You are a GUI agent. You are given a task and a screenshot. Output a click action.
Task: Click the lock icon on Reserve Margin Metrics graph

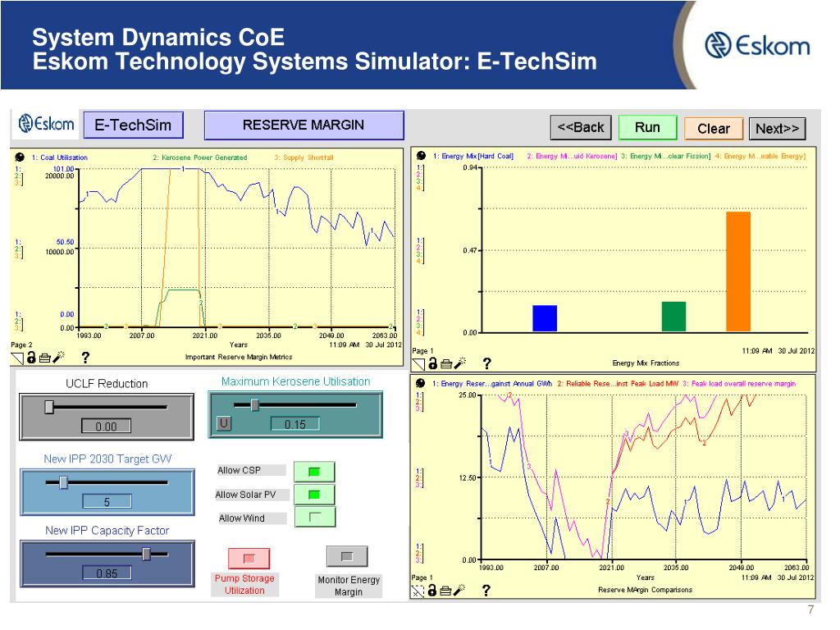31,358
